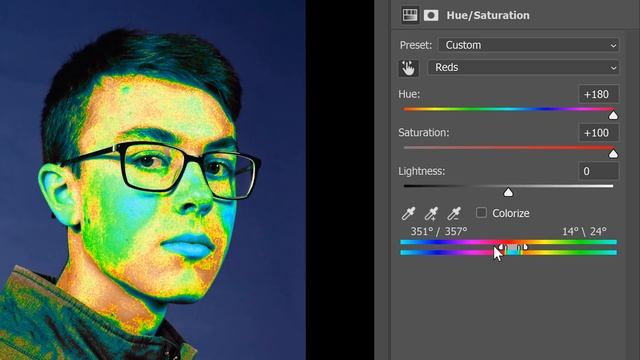640x360 pixels.
Task: Click the Hue/Saturation panel title
Action: point(488,16)
